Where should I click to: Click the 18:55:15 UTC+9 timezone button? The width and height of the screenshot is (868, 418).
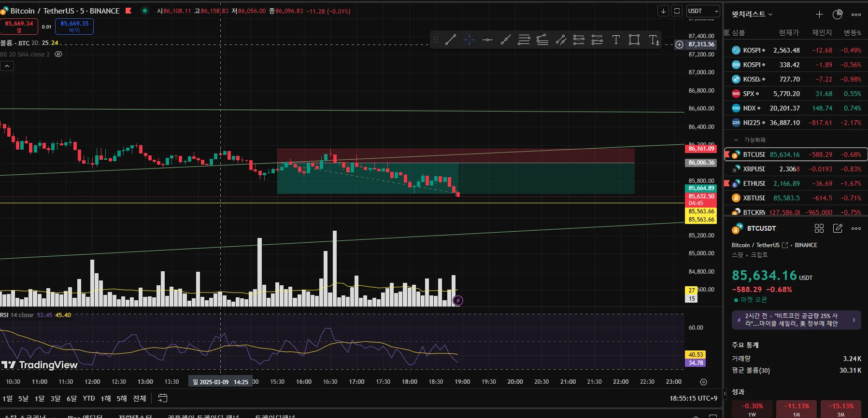(693, 398)
